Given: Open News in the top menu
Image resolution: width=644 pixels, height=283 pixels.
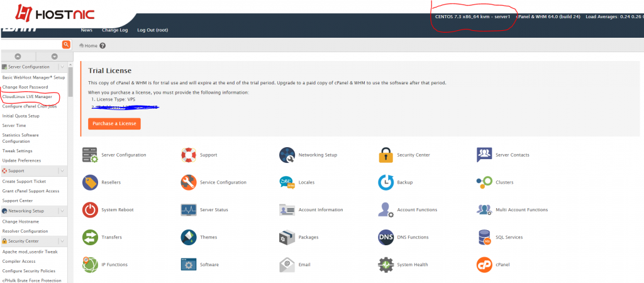Looking at the screenshot, I should click(x=87, y=30).
